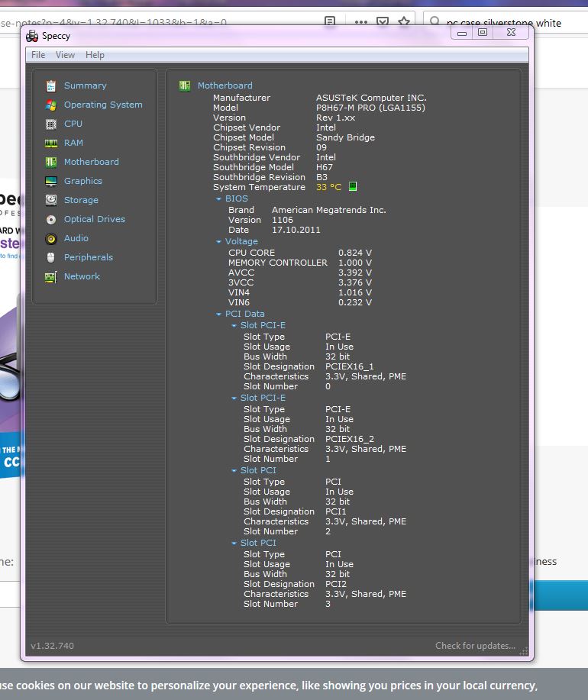Click the Summary clipboard icon in sidebar

click(x=51, y=85)
